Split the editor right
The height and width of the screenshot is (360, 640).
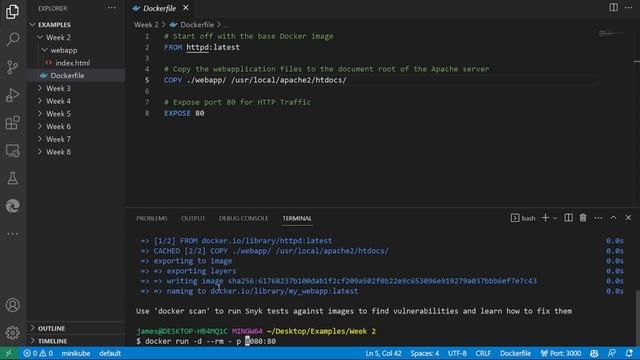[x=613, y=7]
